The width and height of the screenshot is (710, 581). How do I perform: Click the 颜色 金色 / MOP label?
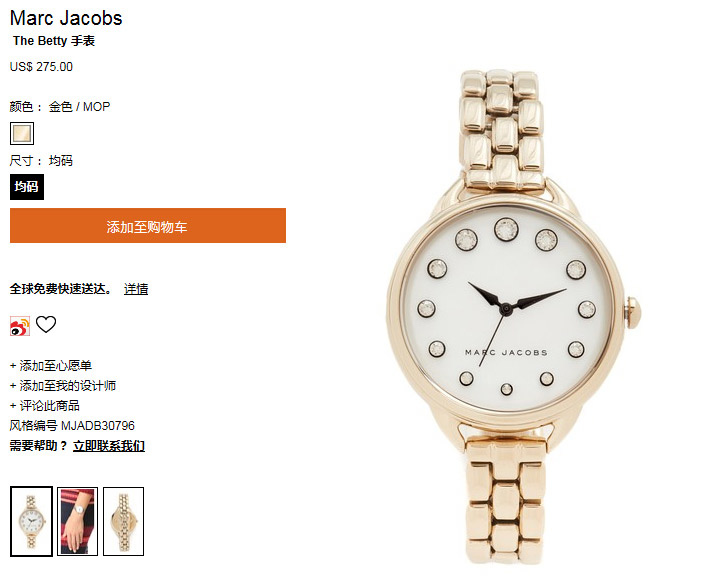coord(60,106)
